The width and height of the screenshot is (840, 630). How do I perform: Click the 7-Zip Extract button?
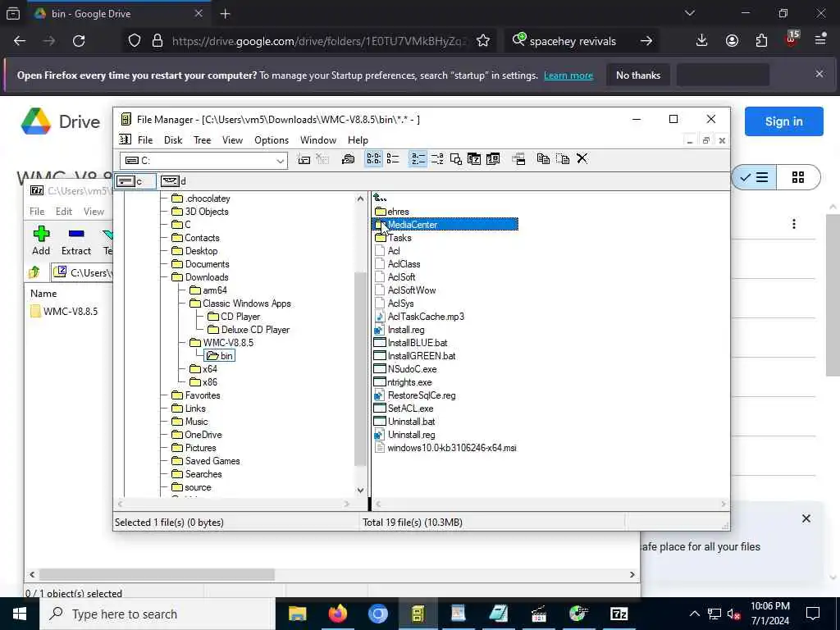(76, 240)
